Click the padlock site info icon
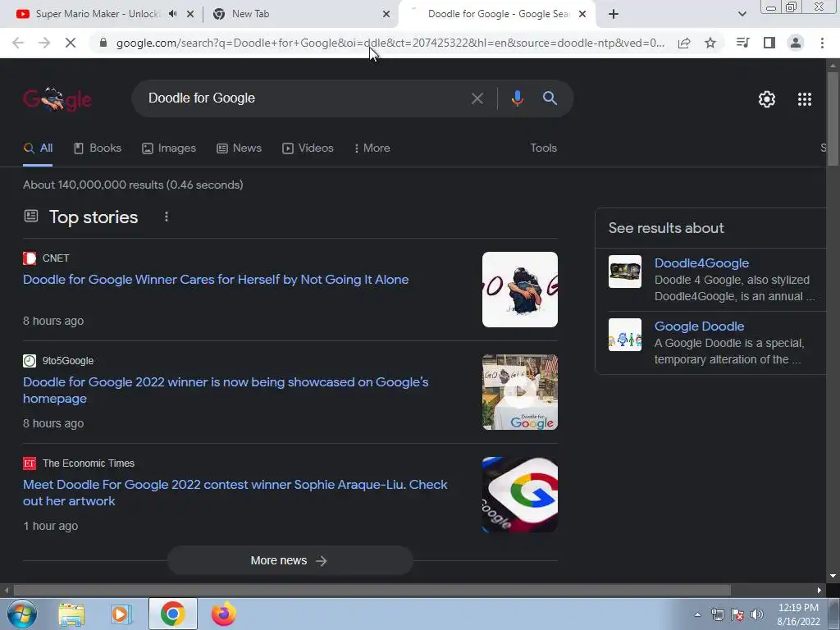 click(x=103, y=43)
